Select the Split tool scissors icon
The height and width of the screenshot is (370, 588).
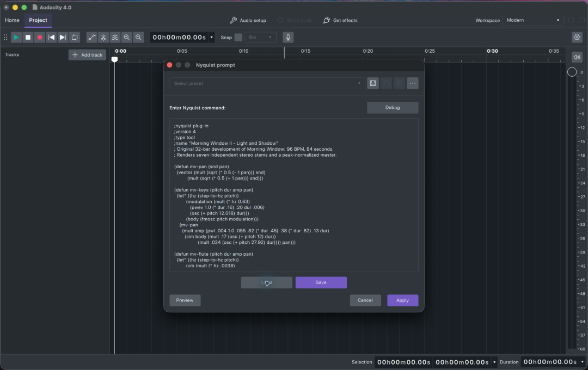(103, 37)
